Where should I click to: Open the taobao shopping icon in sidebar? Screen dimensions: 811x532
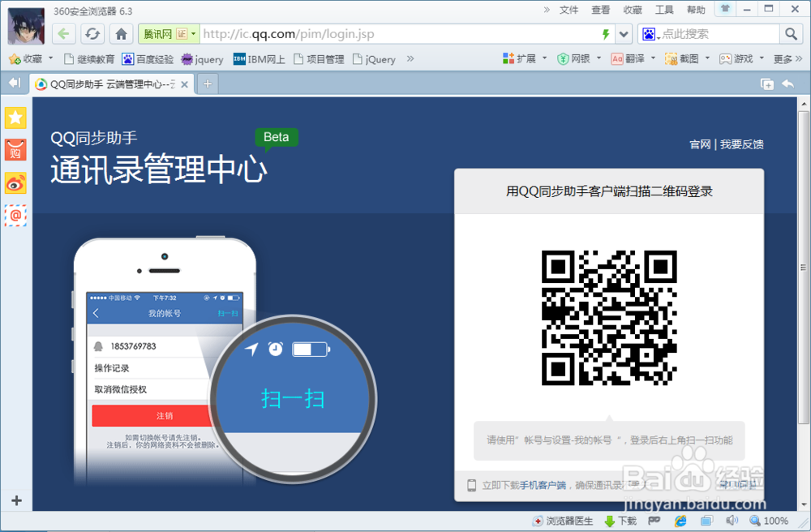(15, 150)
